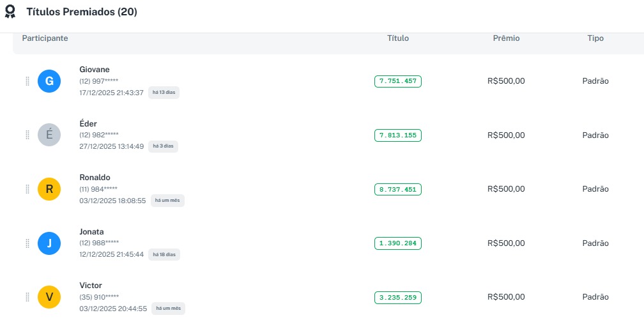Click the 'há 13 dias' tag for Giovane
Screen dimensions: 644x329
pyautogui.click(x=164, y=93)
